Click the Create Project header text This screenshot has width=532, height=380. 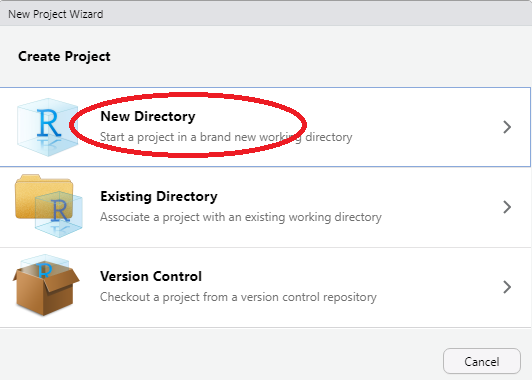[64, 56]
